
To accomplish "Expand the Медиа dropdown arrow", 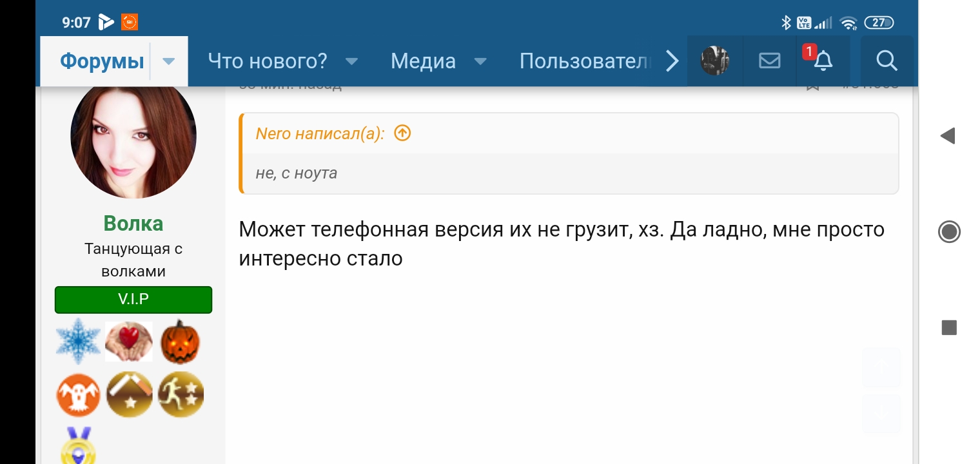I will click(x=480, y=61).
